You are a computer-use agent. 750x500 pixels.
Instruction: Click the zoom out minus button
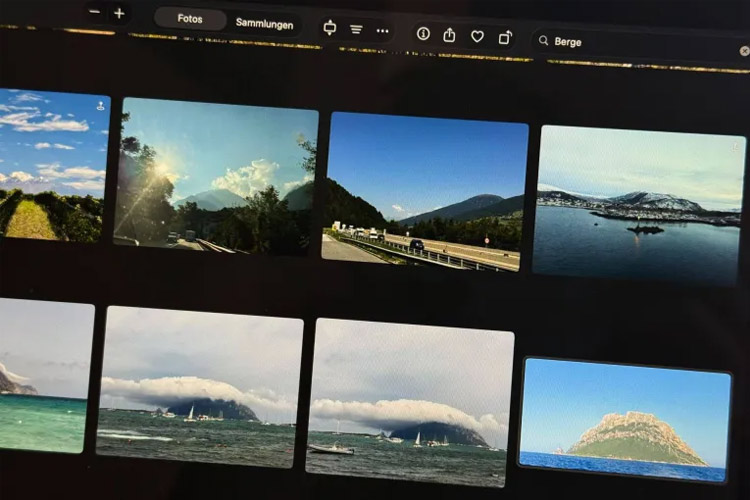pos(94,13)
